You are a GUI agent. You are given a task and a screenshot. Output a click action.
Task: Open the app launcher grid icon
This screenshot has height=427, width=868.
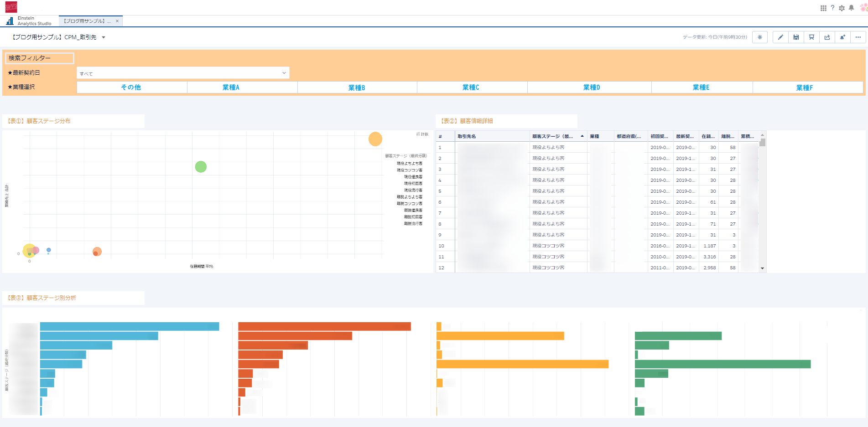pyautogui.click(x=823, y=8)
